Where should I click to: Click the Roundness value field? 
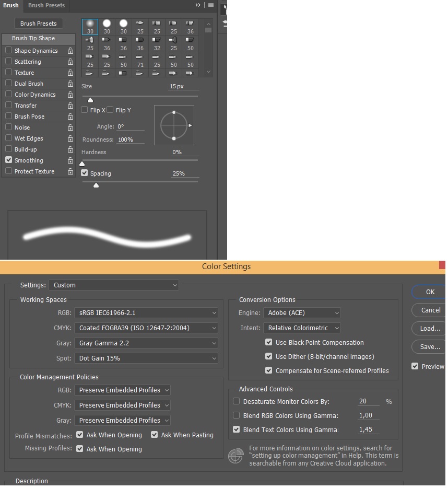coord(131,140)
